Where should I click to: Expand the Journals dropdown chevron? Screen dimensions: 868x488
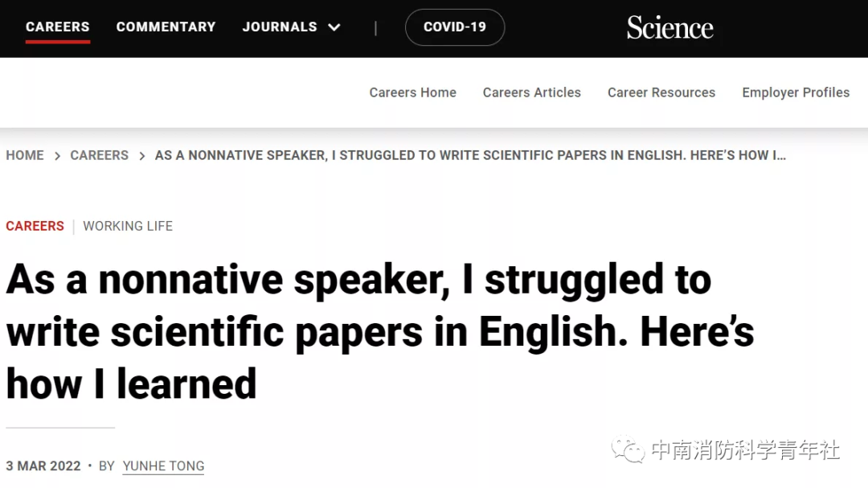[x=334, y=27]
